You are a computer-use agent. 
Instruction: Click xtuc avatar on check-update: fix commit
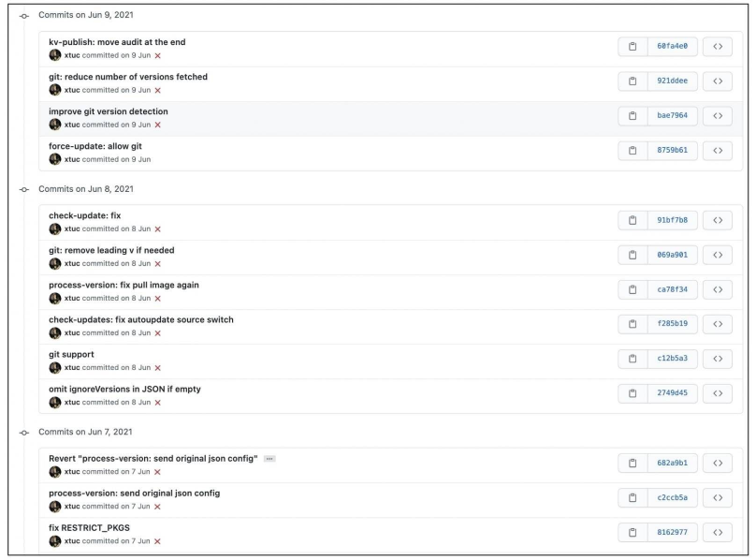tap(55, 229)
